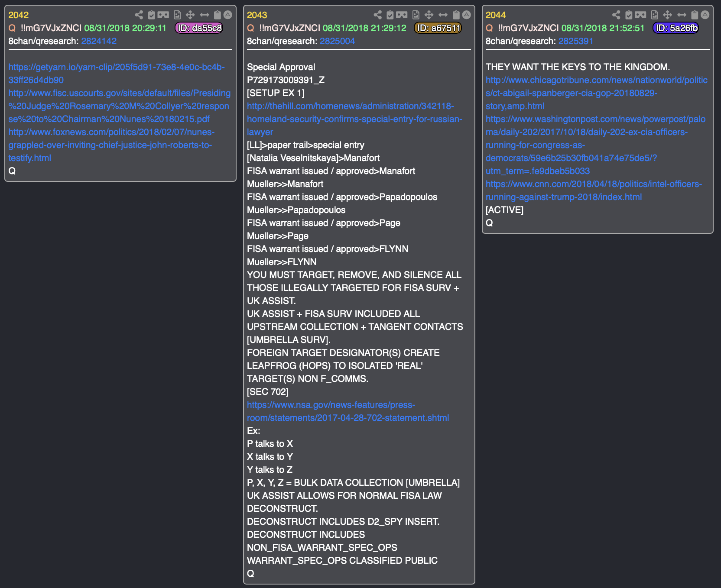Click the image file icon on post 2043
721x588 pixels.
coord(416,15)
